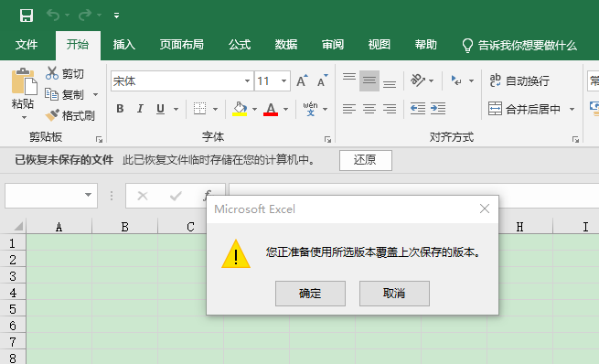
Task: Expand 合并后居中 dropdown arrow
Action: 572,109
